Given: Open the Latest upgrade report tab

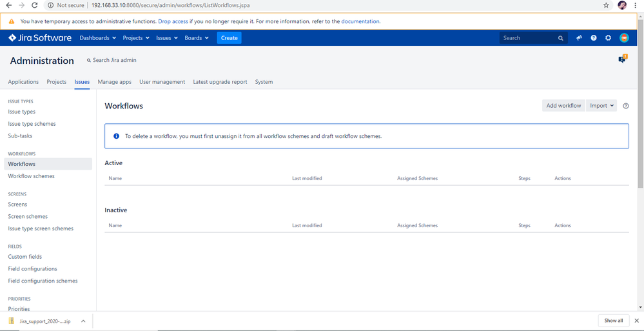Looking at the screenshot, I should (x=220, y=82).
